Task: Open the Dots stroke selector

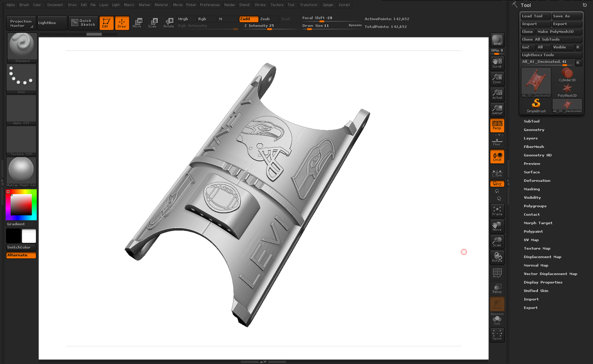Action: click(x=22, y=79)
